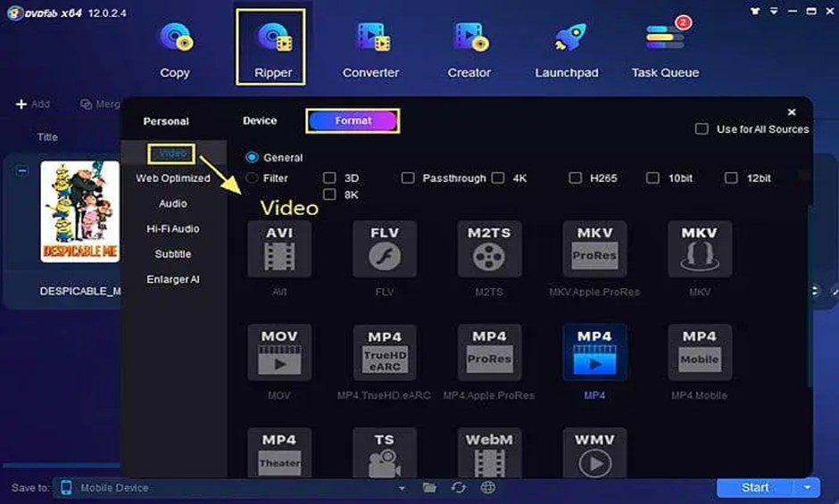Viewport: 839px width, 504px height.
Task: Select the Web Optimized category
Action: pos(173,178)
